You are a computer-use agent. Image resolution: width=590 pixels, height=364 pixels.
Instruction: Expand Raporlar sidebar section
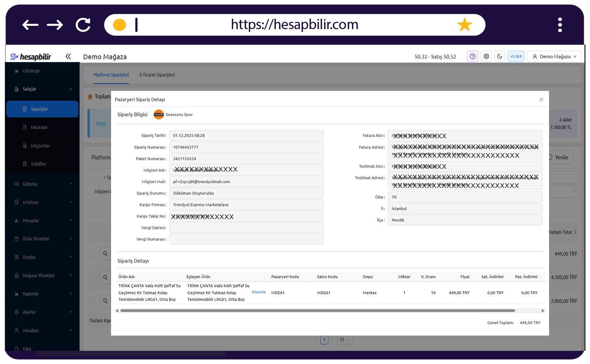click(42, 294)
